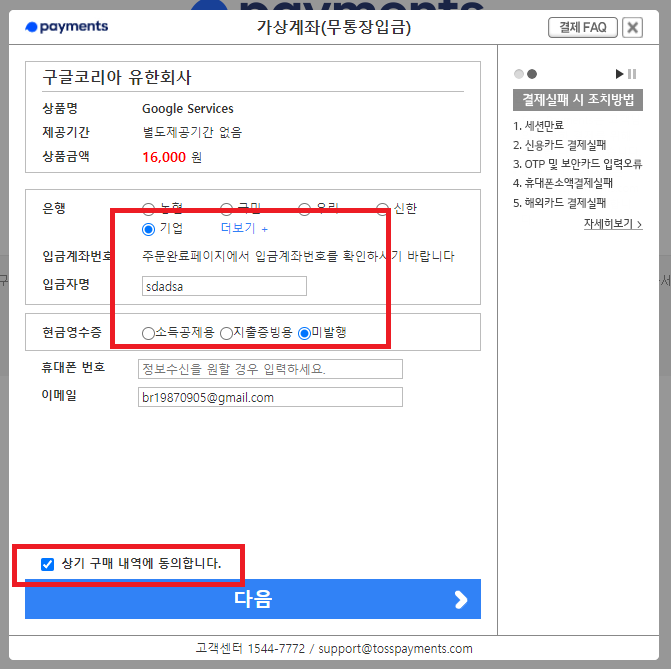This screenshot has height=669, width=671.
Task: Open the 결제 FAQ button
Action: (x=582, y=27)
